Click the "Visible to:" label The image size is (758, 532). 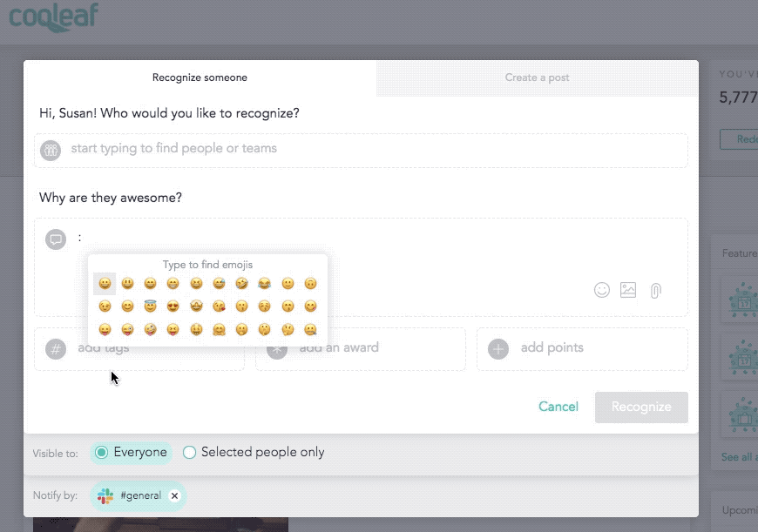tap(55, 454)
